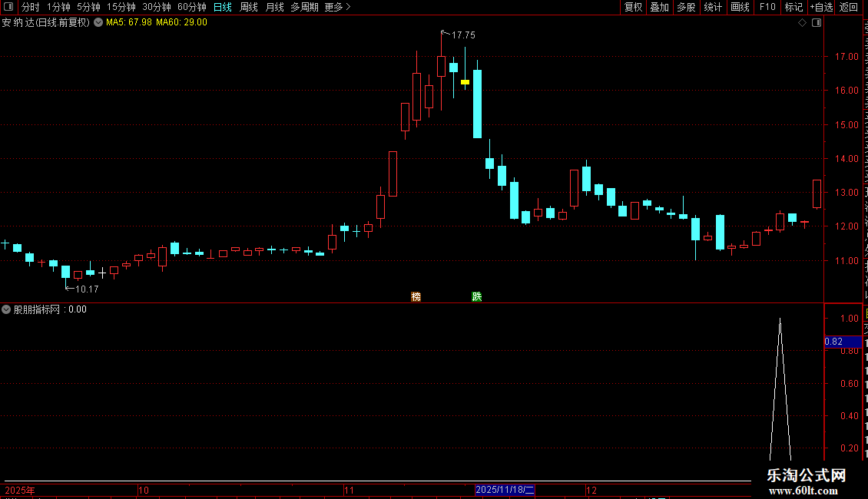This screenshot has width=868, height=499.
Task: Select the 5分钟 period tab
Action: click(x=88, y=7)
